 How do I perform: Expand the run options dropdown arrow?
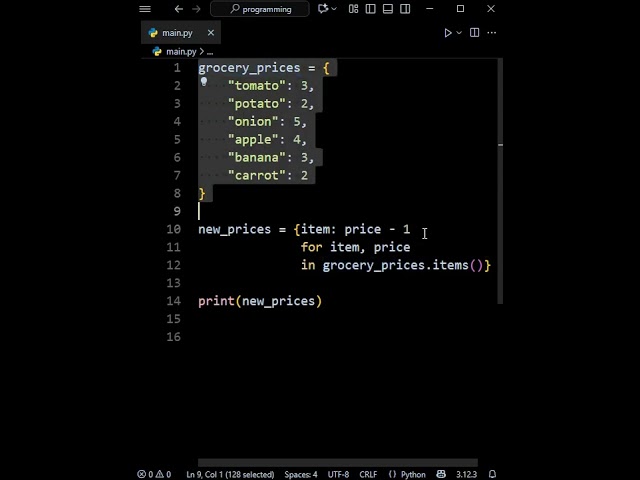tap(459, 33)
